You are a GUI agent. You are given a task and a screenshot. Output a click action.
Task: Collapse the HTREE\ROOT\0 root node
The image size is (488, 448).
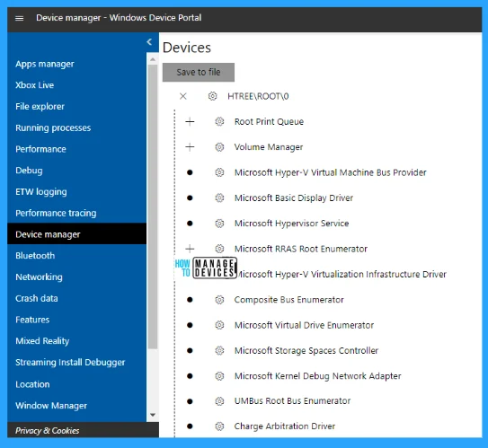click(183, 96)
